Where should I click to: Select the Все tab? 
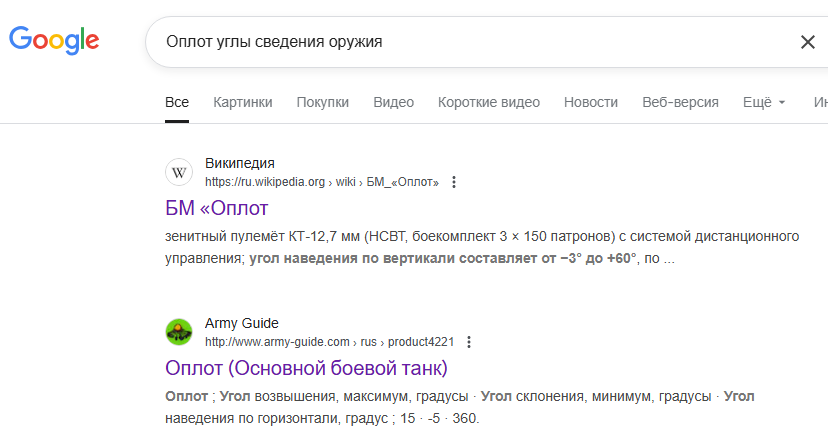point(177,102)
